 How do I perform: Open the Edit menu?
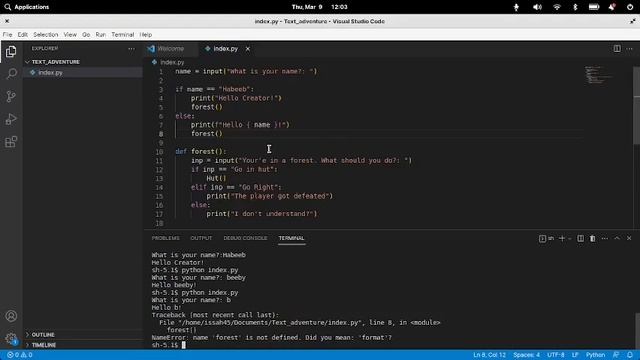[x=22, y=35]
